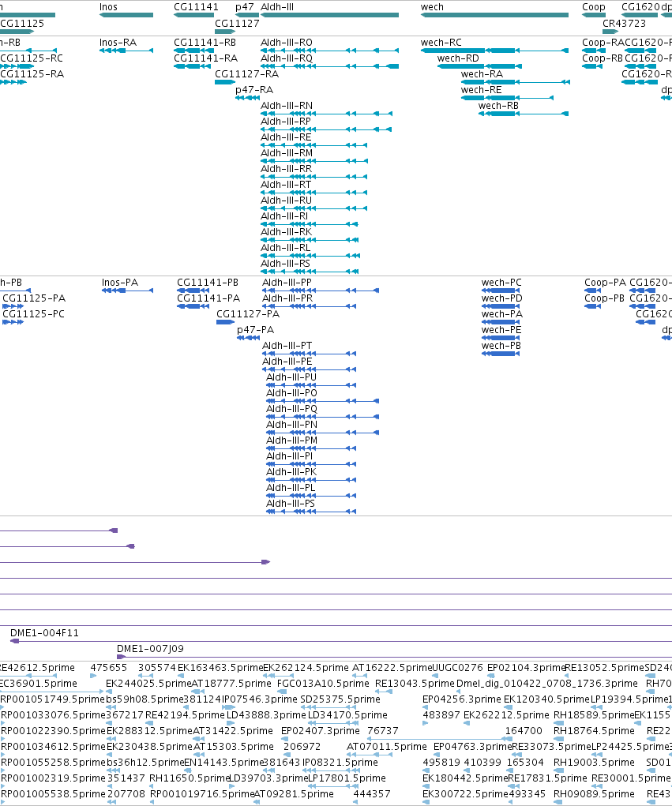Click EST feature UUGC0276

(x=457, y=668)
